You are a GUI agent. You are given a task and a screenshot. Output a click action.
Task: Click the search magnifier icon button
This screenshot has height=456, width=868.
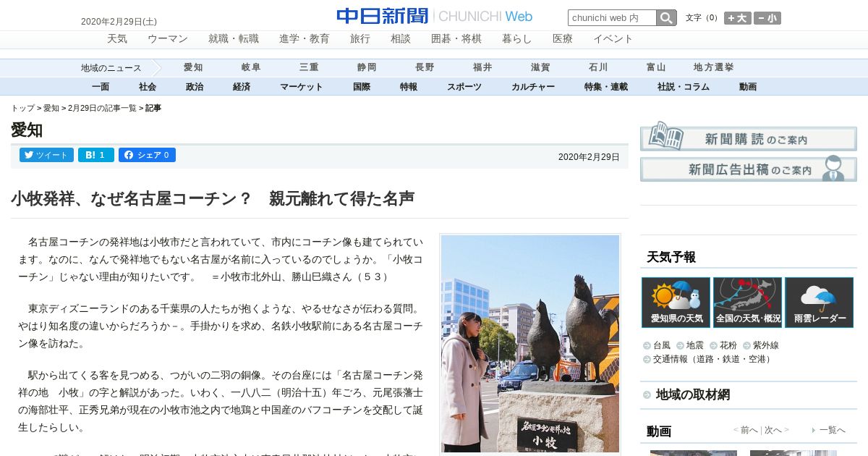(666, 17)
